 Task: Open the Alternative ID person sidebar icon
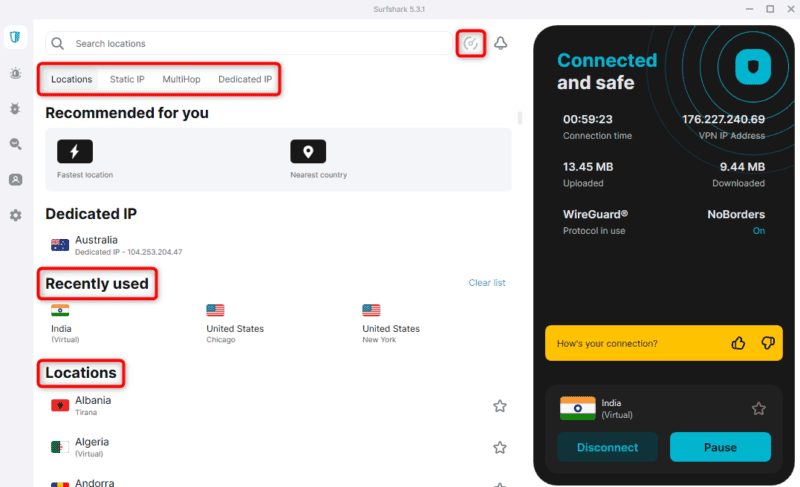(x=15, y=180)
